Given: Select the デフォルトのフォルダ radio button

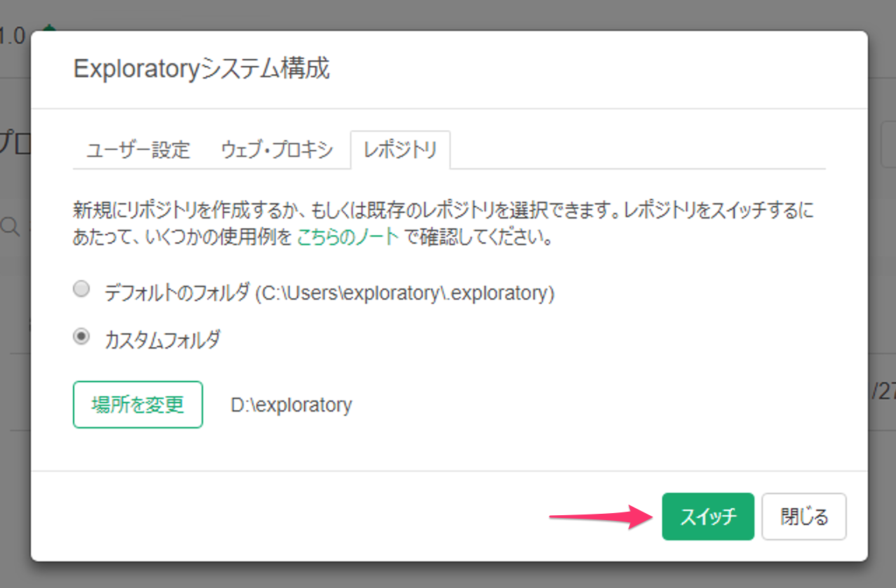Looking at the screenshot, I should (82, 290).
